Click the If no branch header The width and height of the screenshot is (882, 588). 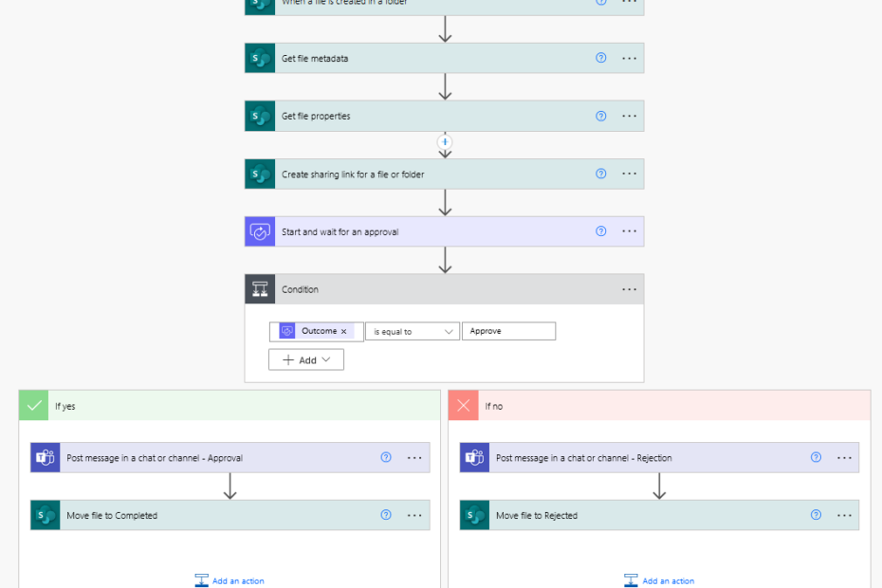tap(659, 406)
